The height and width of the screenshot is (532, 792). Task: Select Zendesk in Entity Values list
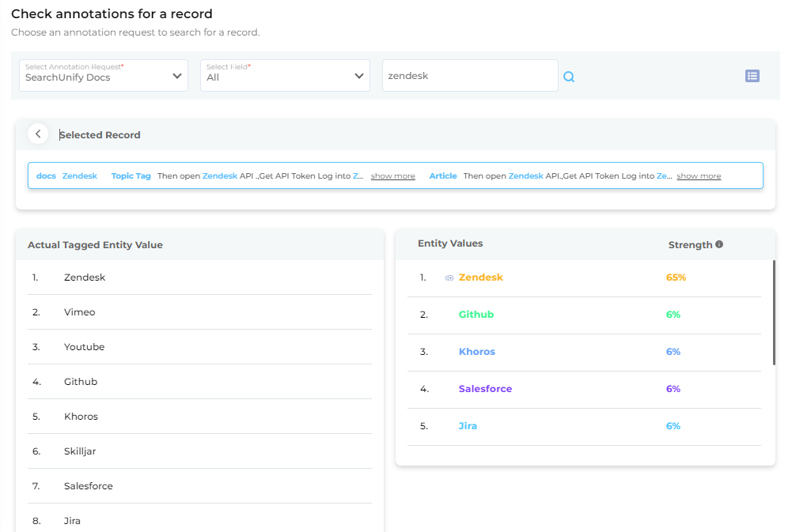click(480, 277)
